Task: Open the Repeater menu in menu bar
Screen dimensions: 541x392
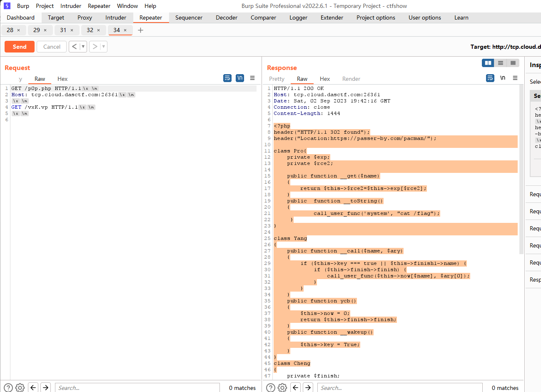Action: (x=99, y=6)
